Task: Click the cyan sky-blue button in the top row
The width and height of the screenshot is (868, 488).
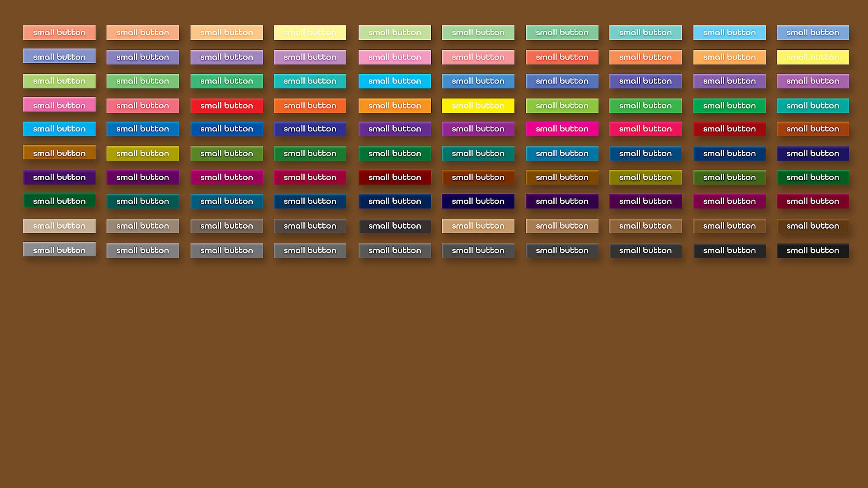Action: pyautogui.click(x=729, y=33)
